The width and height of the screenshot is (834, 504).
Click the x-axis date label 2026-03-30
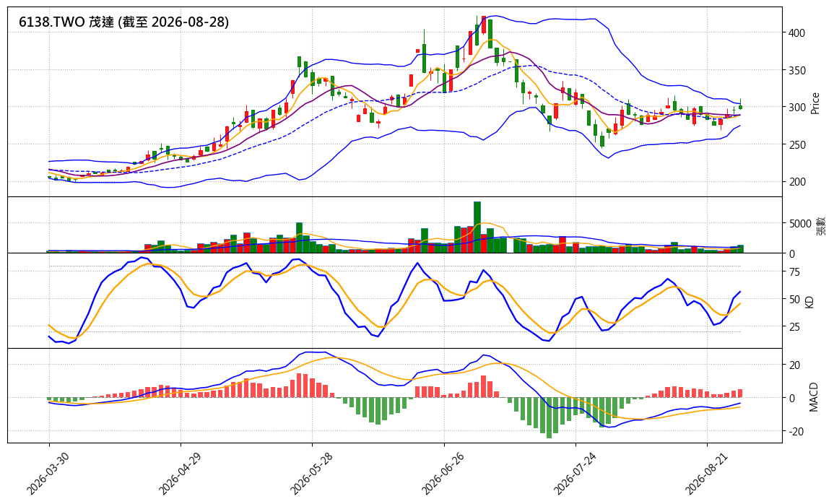(x=46, y=472)
